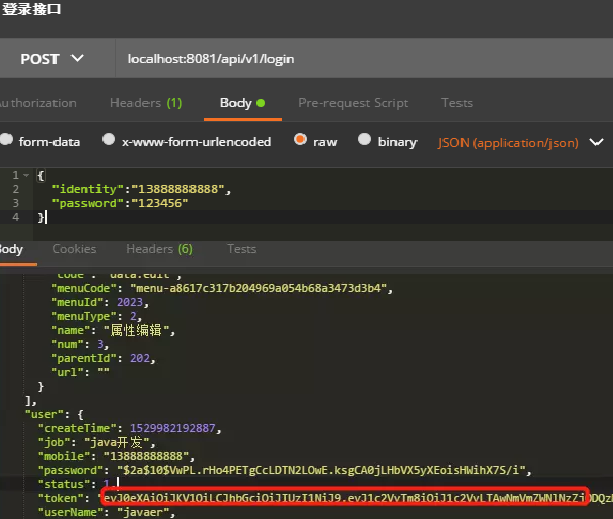The width and height of the screenshot is (613, 519).
Task: Click the userName value javaer
Action: (143, 512)
